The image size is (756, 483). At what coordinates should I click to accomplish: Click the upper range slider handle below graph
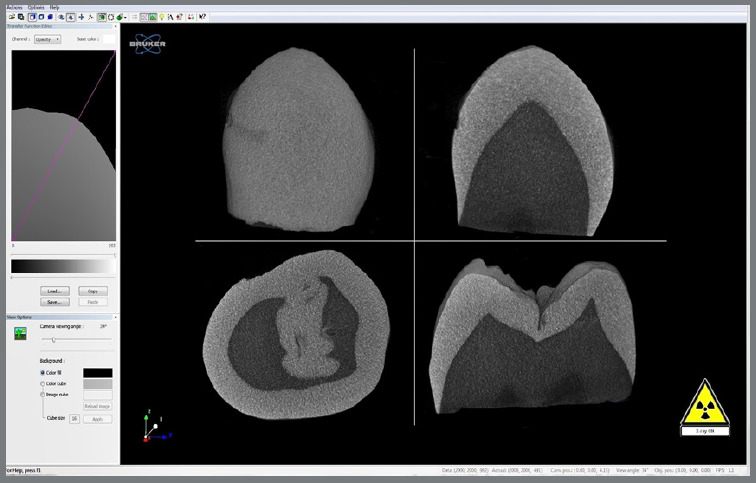click(x=114, y=255)
